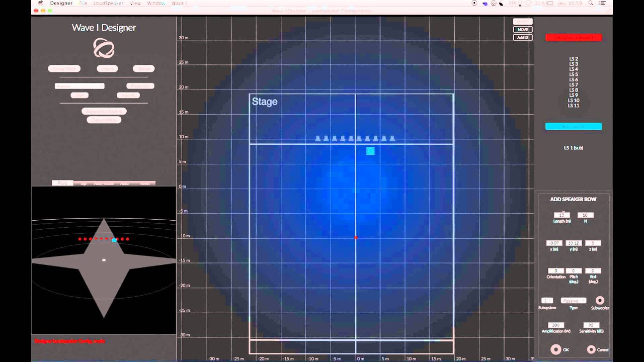This screenshot has width=644, height=362.
Task: Toggle the Subwoofer radio button
Action: pos(599,300)
